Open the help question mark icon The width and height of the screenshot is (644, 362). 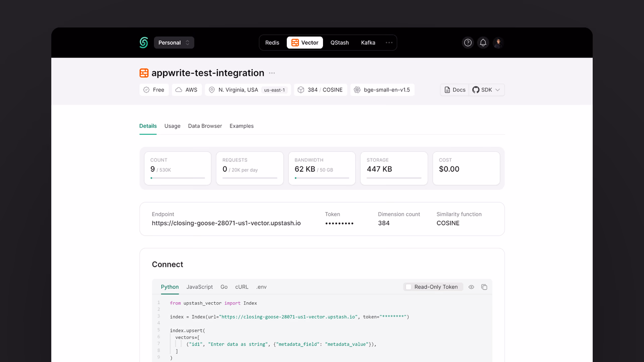coord(468,43)
